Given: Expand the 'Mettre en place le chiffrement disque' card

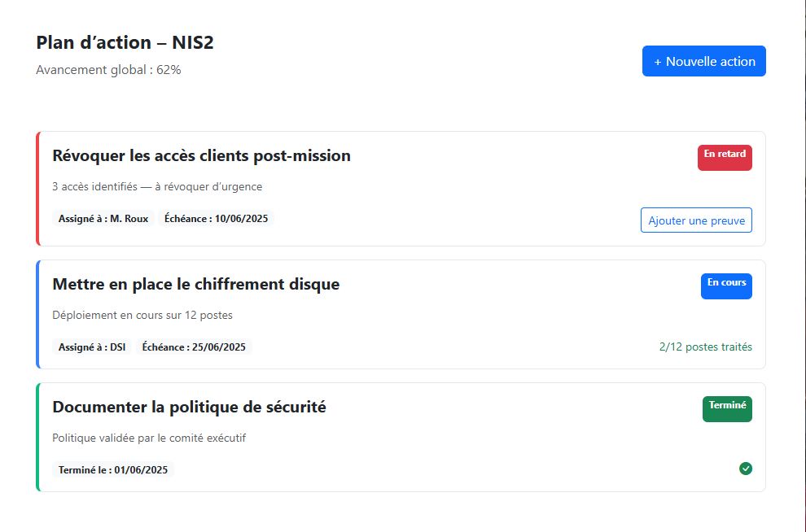Looking at the screenshot, I should 195,285.
